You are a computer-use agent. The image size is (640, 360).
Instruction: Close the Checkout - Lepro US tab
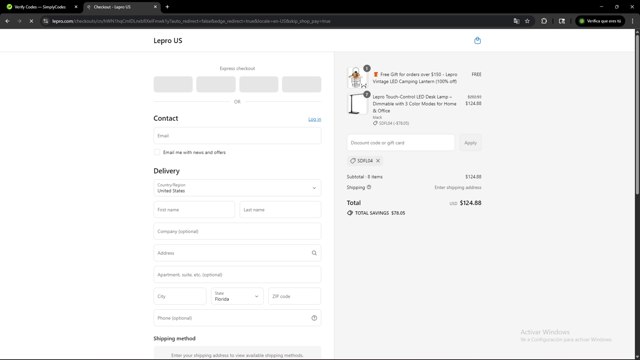(x=155, y=7)
